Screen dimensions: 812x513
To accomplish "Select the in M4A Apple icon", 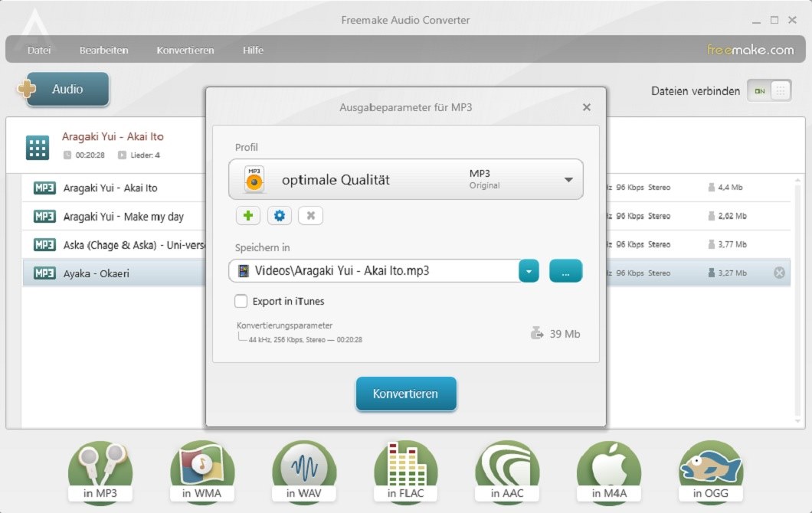I will click(x=609, y=472).
